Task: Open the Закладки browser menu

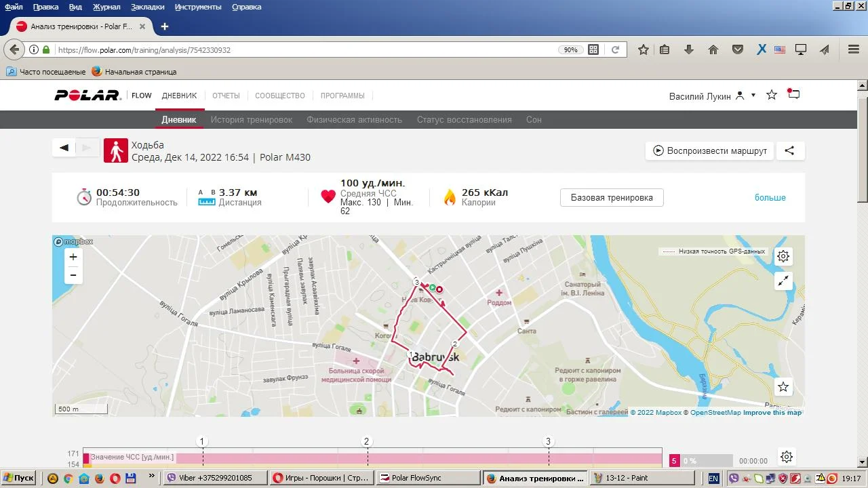Action: click(x=147, y=7)
